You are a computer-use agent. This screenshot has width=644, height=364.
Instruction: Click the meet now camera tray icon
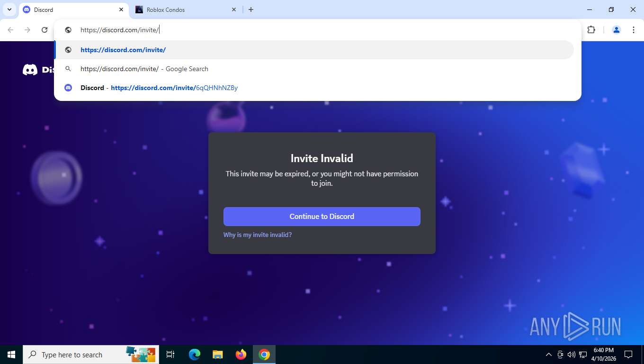560,355
